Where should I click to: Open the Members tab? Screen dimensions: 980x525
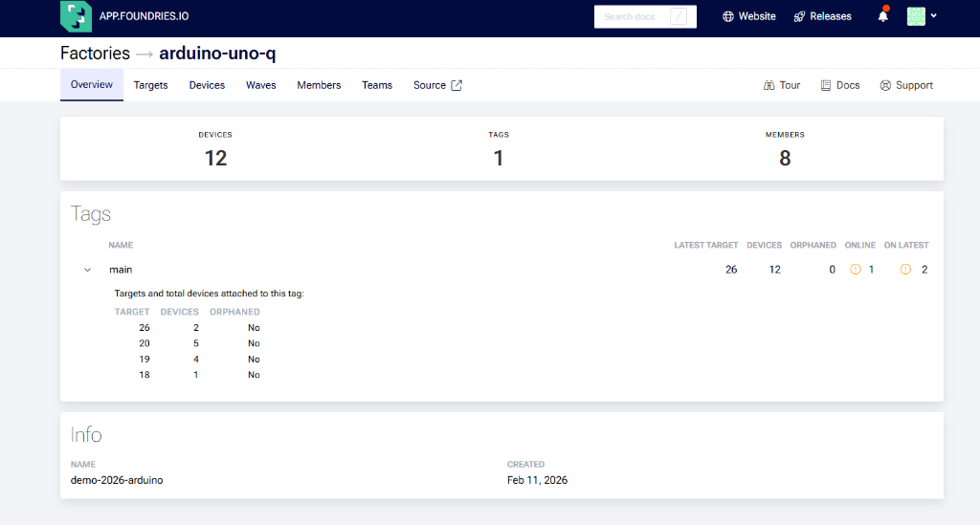coord(319,85)
